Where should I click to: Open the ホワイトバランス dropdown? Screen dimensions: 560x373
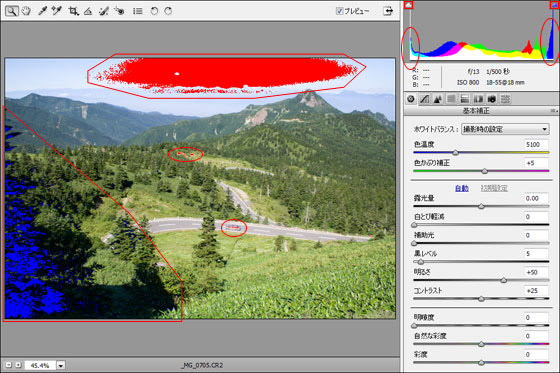505,129
